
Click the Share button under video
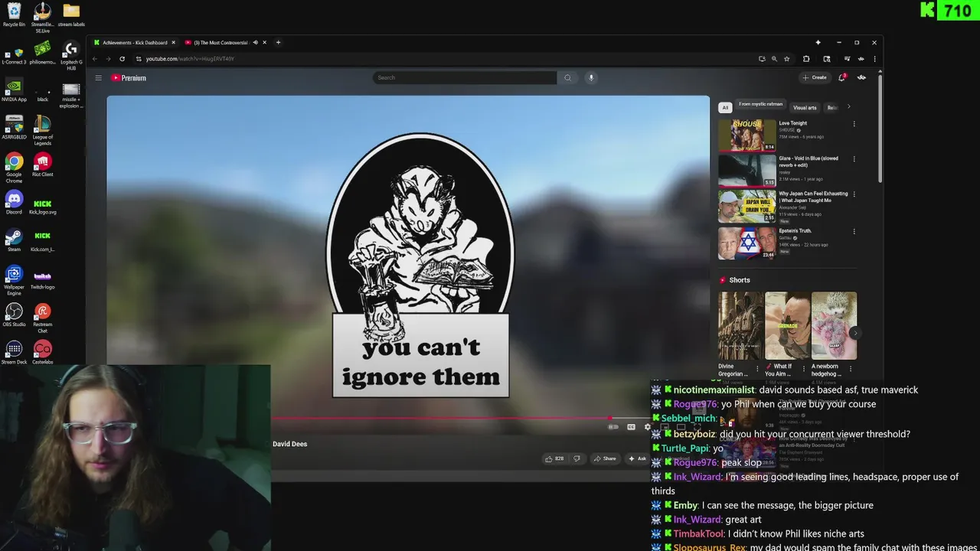pos(604,458)
